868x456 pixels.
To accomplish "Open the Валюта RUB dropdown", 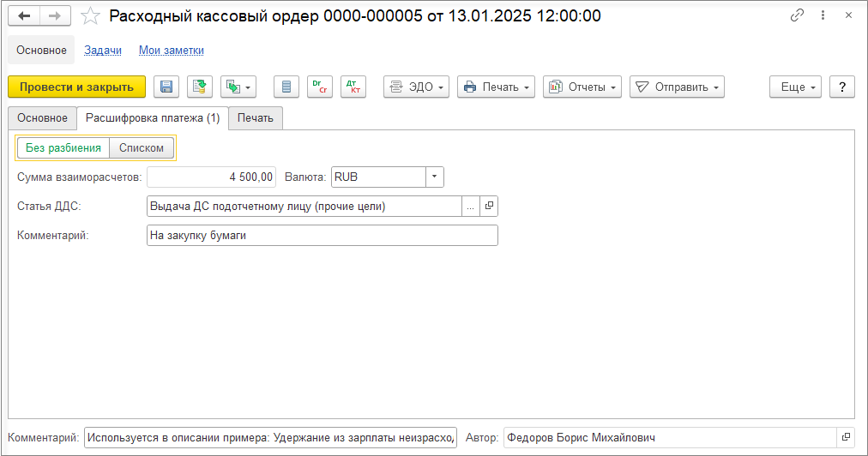I will [435, 177].
